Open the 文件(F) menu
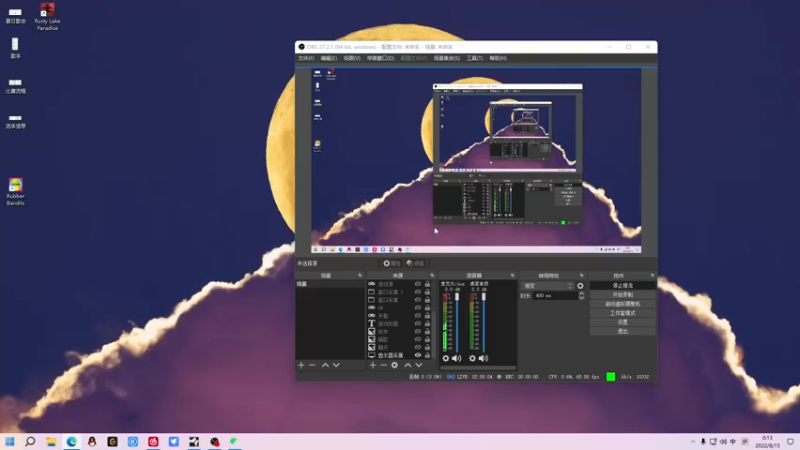Screen dimensions: 800x450 (x=306, y=58)
